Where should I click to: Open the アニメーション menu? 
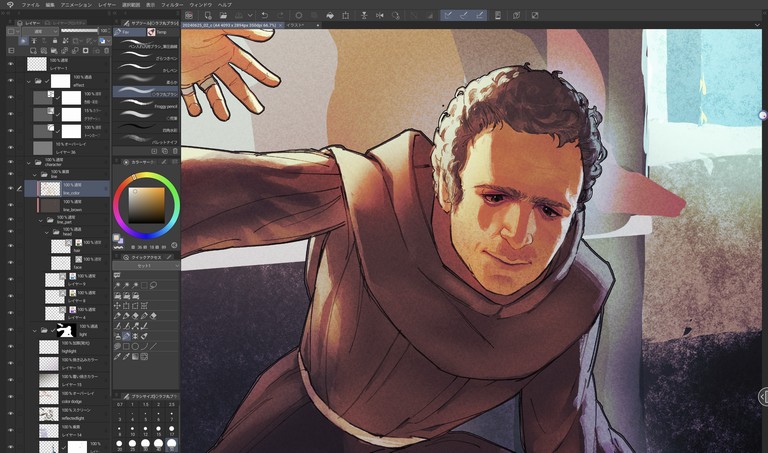point(76,4)
